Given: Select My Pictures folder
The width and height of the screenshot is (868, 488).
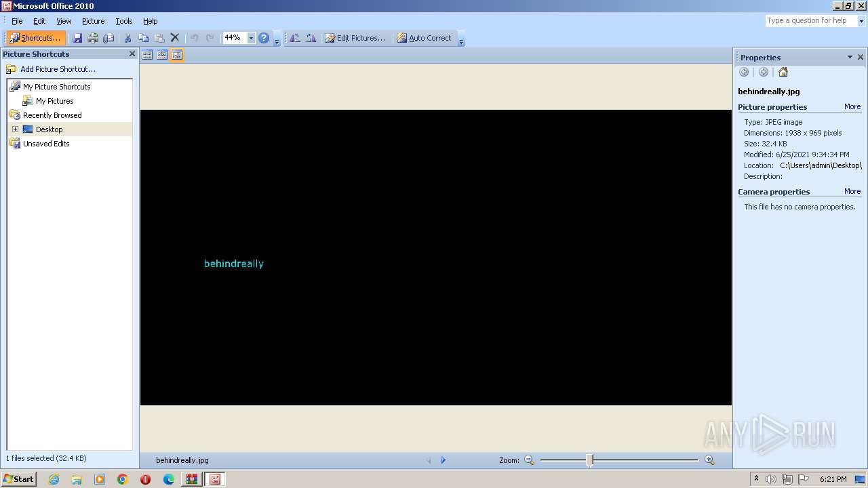Looking at the screenshot, I should tap(54, 101).
